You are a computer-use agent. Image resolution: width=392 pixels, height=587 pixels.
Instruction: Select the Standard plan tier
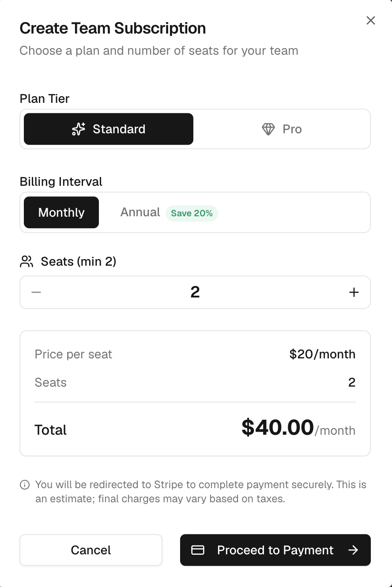[109, 129]
